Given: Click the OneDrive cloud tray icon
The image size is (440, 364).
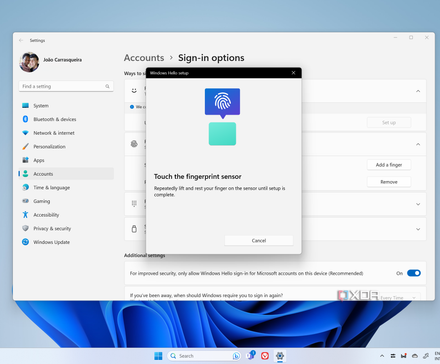Looking at the screenshot, I should coord(415,356).
